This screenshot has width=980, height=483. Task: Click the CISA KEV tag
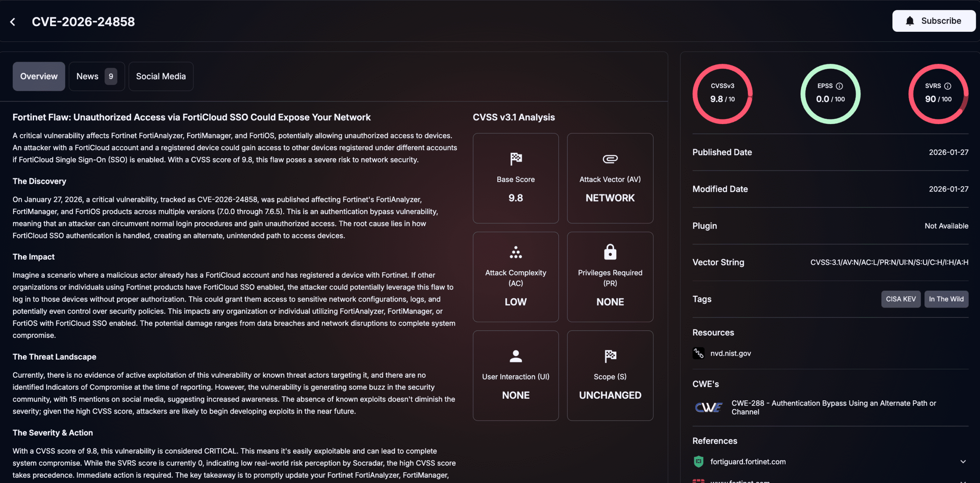click(x=901, y=299)
